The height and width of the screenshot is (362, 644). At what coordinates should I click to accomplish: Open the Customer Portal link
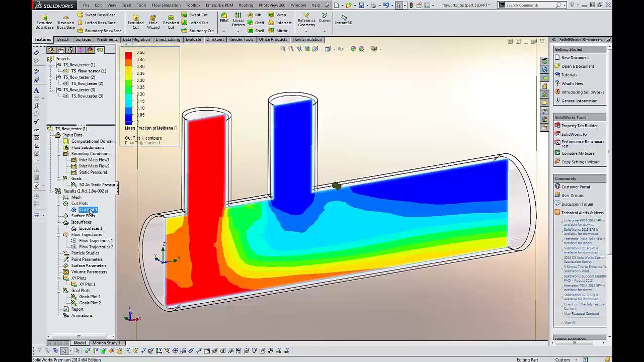[576, 187]
